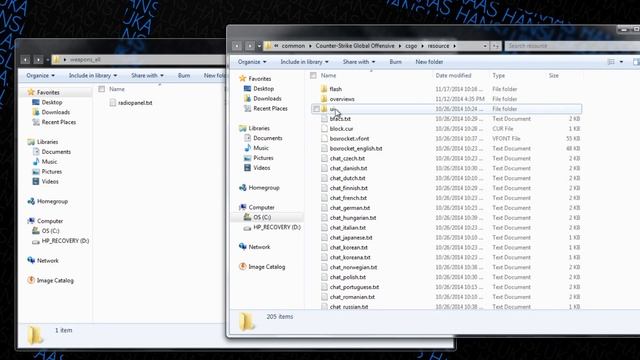Image resolution: width=640 pixels, height=360 pixels.
Task: Select chat_german.txt file
Action: pyautogui.click(x=350, y=208)
